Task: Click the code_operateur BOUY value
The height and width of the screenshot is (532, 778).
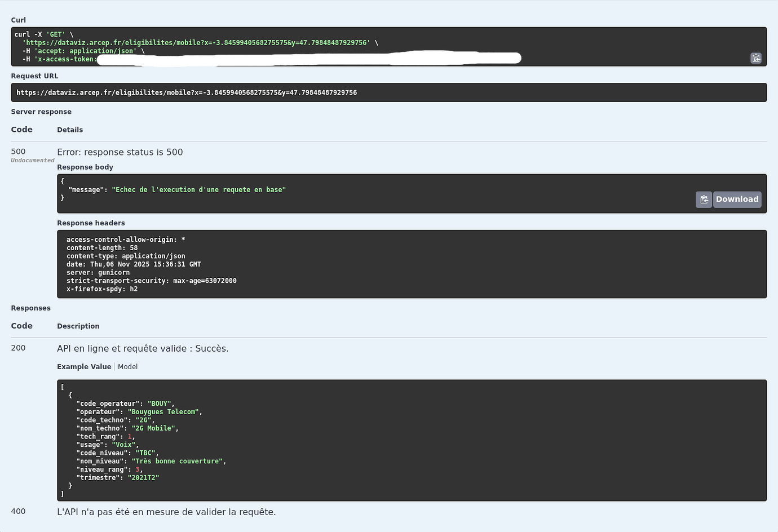Action: click(160, 403)
